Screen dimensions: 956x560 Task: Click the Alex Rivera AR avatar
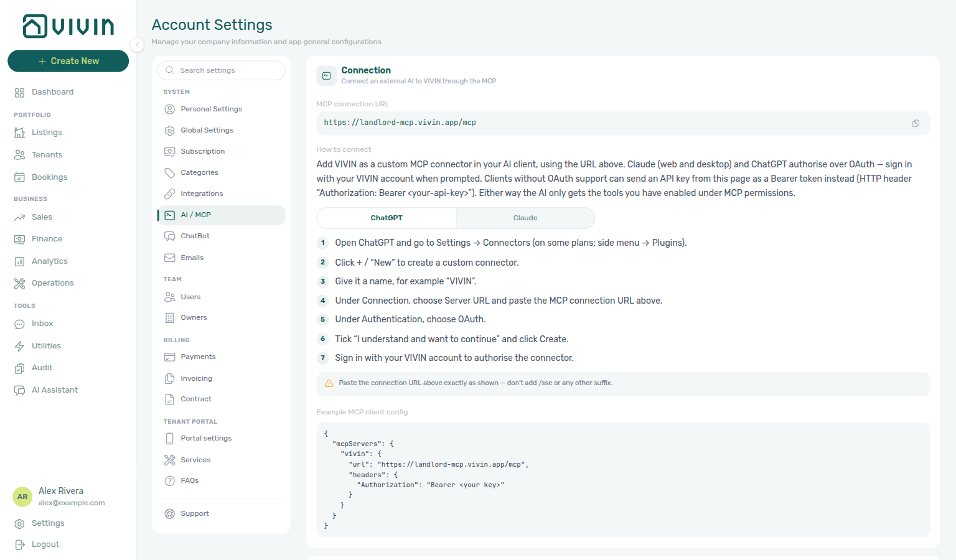(x=22, y=497)
